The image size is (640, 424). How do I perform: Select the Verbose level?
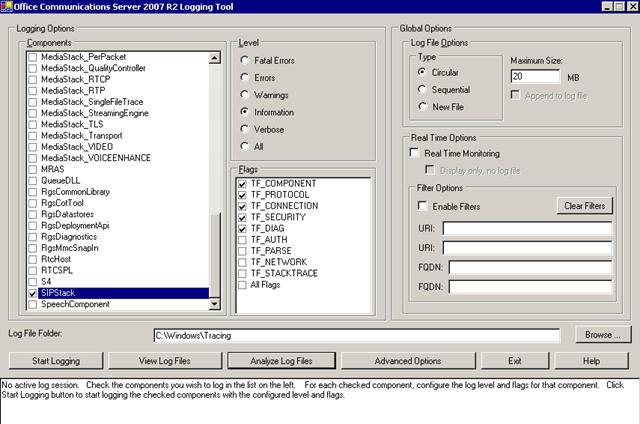244,129
